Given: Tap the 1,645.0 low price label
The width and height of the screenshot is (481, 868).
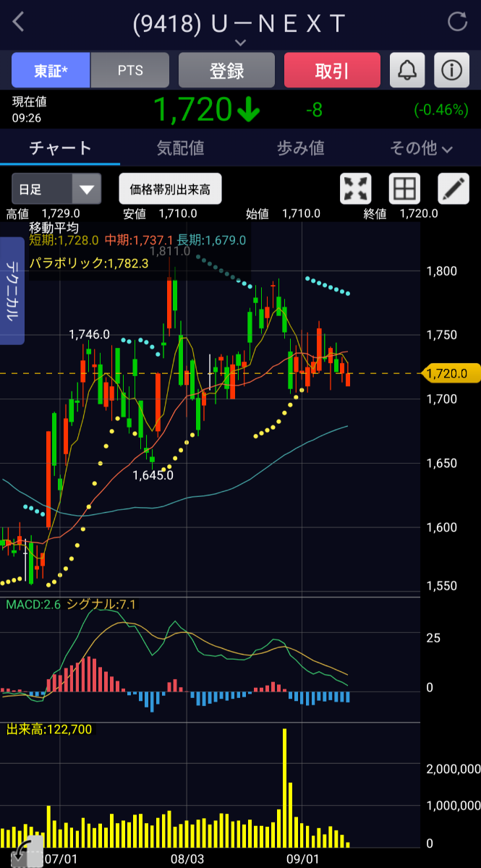Looking at the screenshot, I should click(153, 475).
